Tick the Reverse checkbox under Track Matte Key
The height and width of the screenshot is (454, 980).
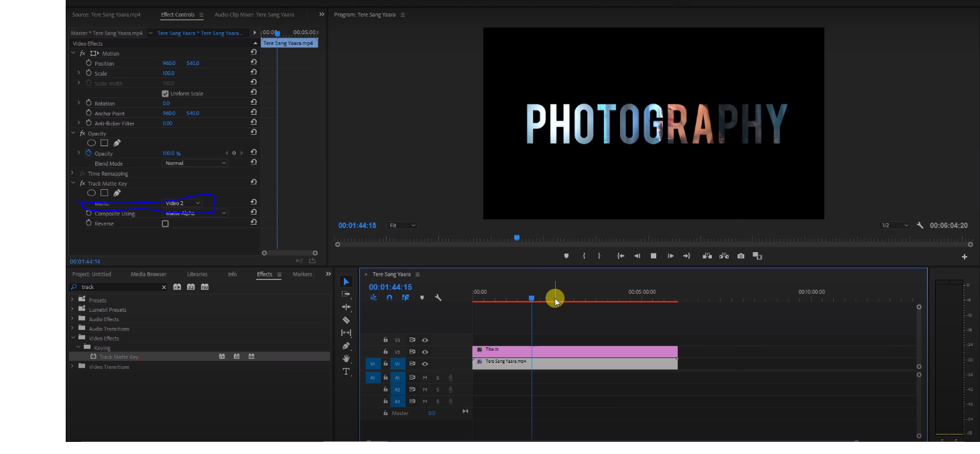[x=164, y=223]
